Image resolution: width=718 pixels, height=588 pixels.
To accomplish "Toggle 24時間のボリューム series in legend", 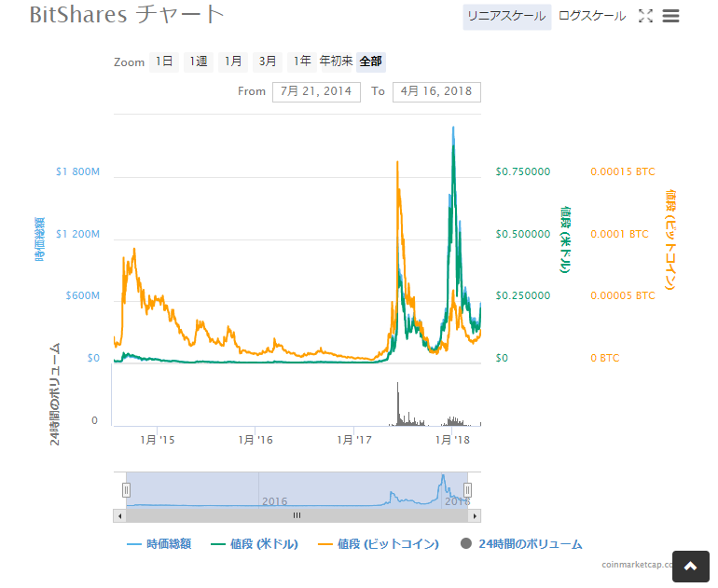I will 521,544.
